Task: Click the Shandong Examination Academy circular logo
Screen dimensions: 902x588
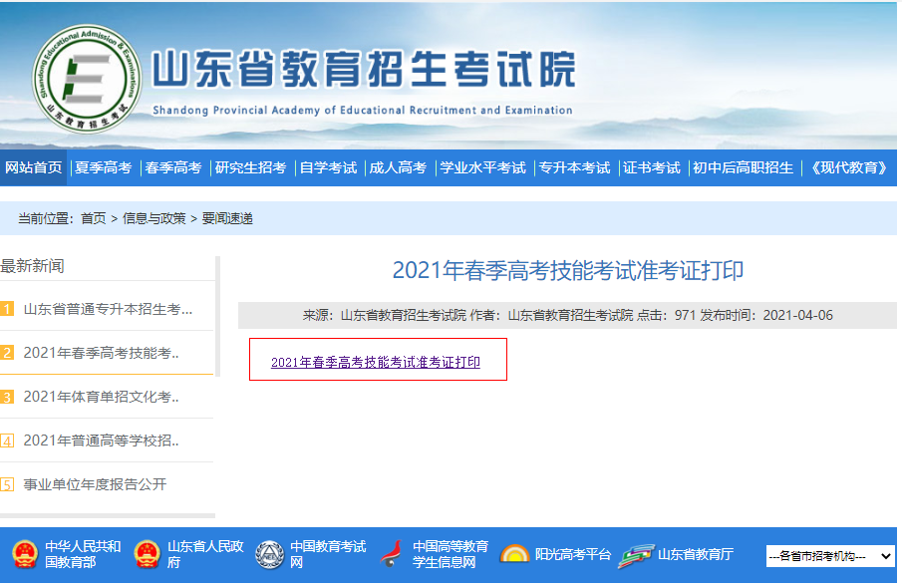Action: point(87,79)
